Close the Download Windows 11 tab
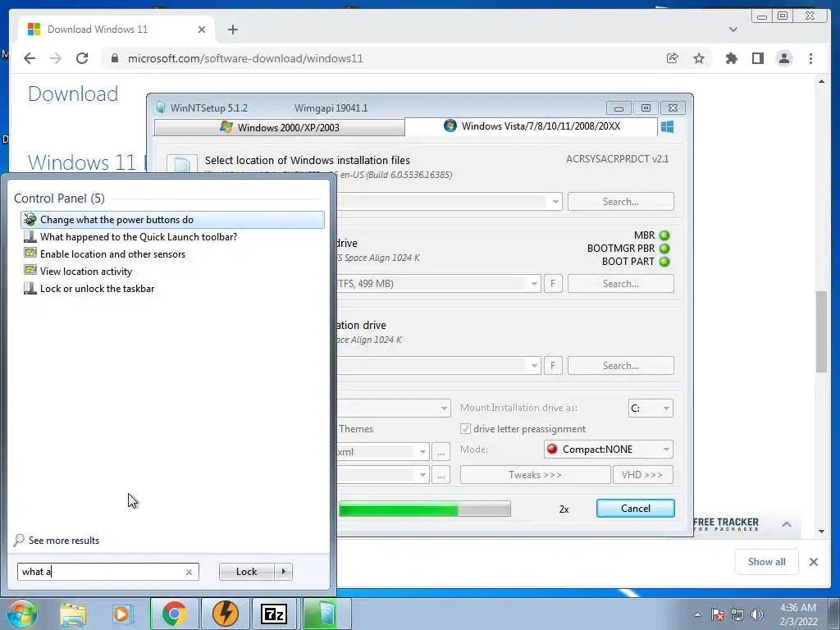The width and height of the screenshot is (840, 630). (202, 30)
